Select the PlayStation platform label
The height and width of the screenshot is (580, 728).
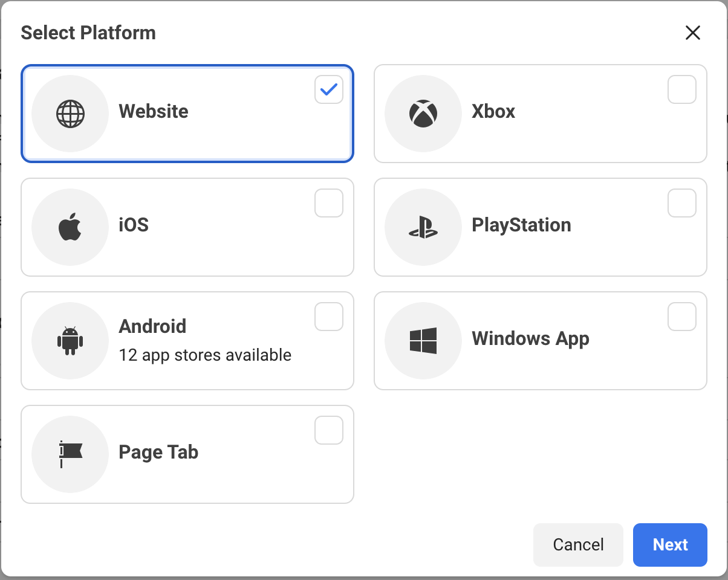[x=521, y=225]
